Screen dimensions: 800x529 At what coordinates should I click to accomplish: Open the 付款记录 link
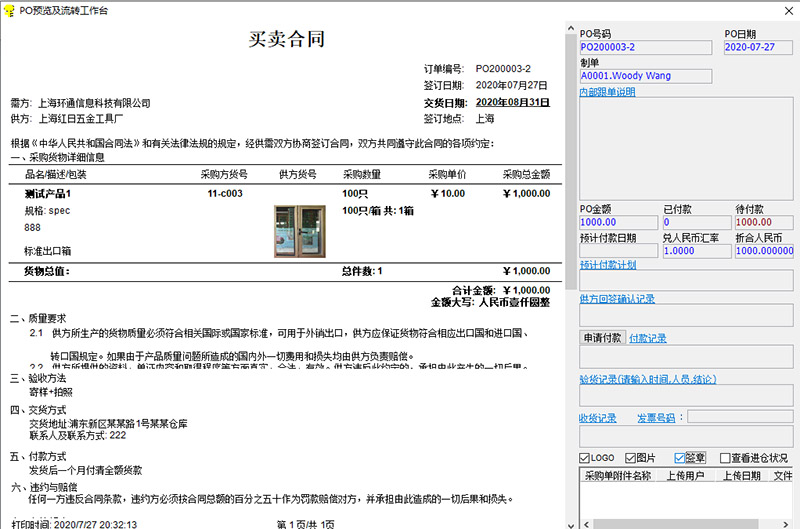646,338
